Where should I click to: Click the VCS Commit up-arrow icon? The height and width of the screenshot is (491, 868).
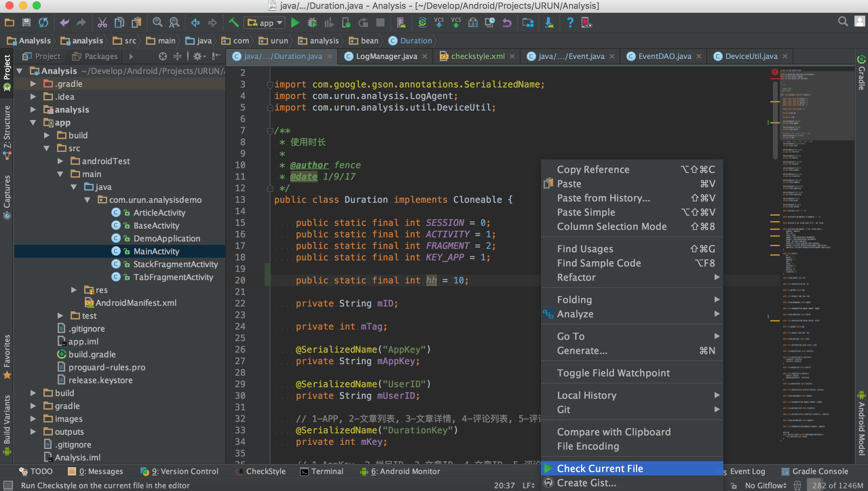tap(456, 23)
